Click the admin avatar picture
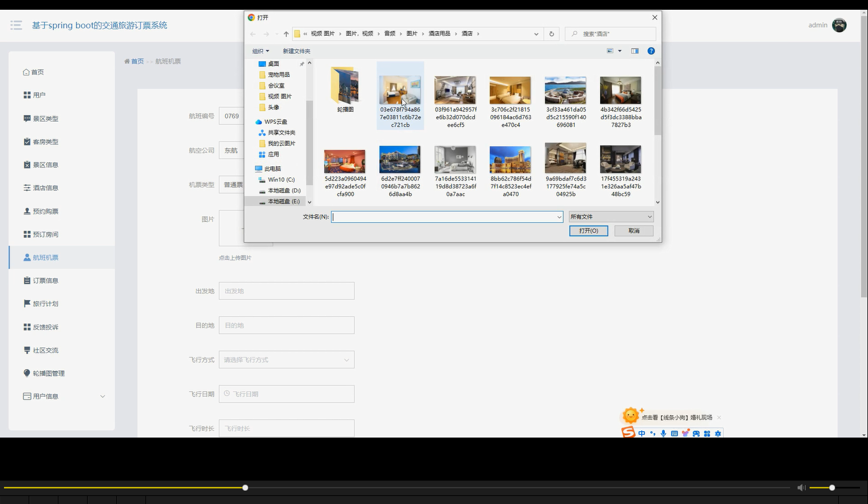The width and height of the screenshot is (868, 504). [x=839, y=25]
